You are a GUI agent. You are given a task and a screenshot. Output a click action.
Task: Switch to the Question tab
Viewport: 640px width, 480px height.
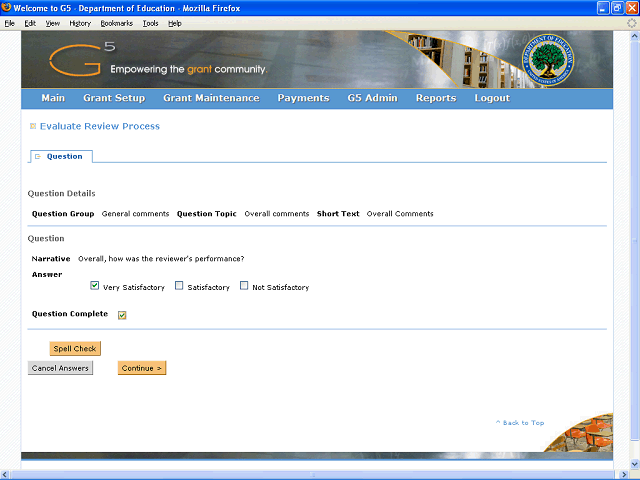[x=61, y=156]
